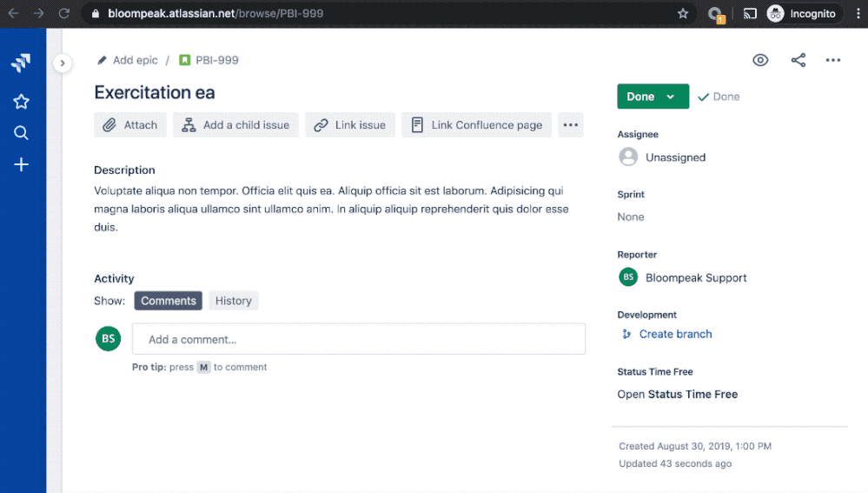The height and width of the screenshot is (493, 868).
Task: Click the Link issue button
Action: point(350,124)
